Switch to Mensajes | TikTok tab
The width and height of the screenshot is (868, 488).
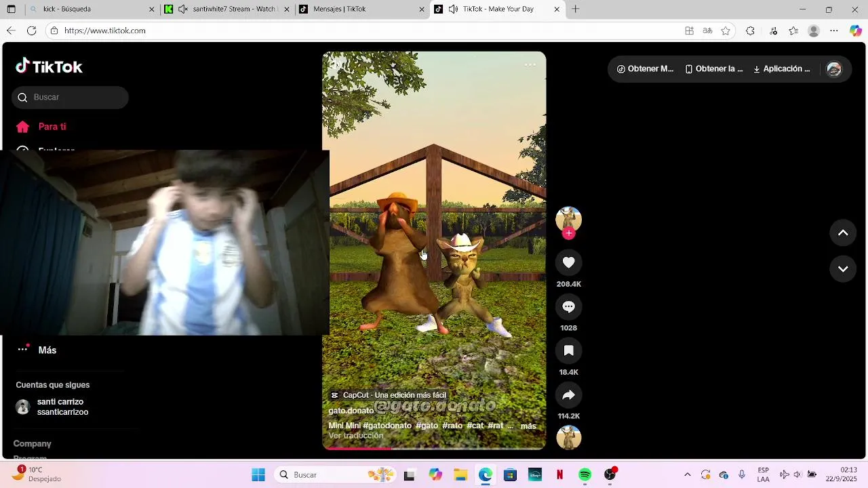click(x=363, y=9)
